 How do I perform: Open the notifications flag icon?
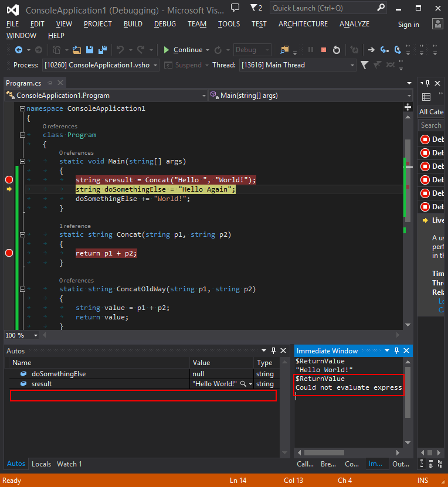point(253,8)
